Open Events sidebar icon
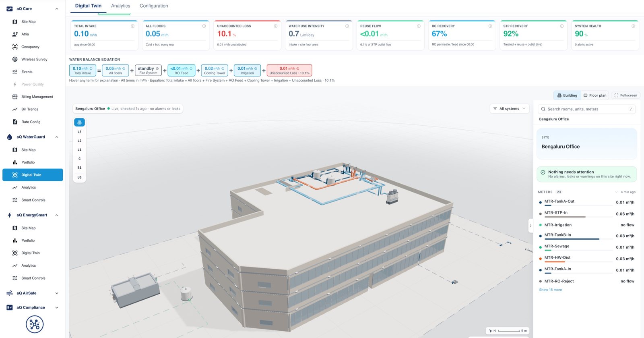 [x=15, y=72]
